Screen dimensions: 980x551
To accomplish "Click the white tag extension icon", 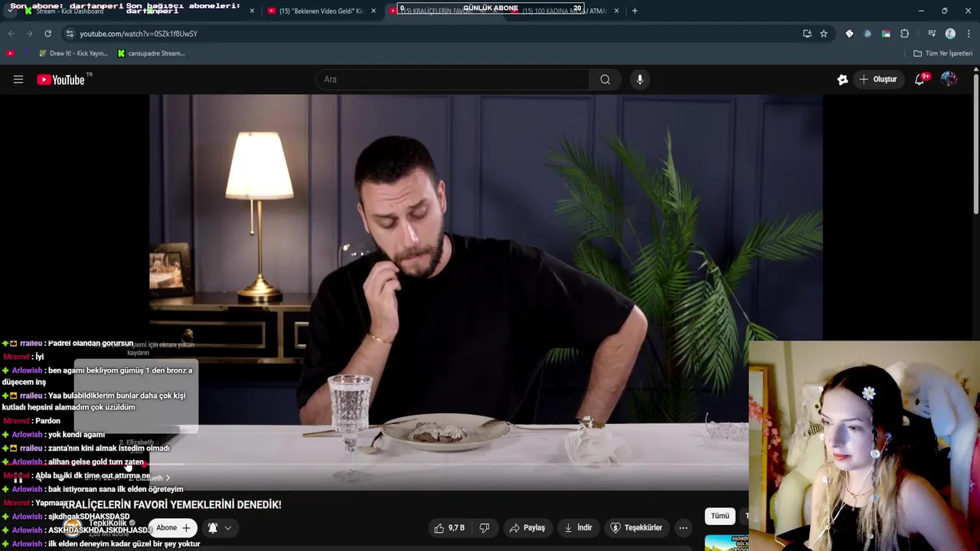I will [x=849, y=34].
